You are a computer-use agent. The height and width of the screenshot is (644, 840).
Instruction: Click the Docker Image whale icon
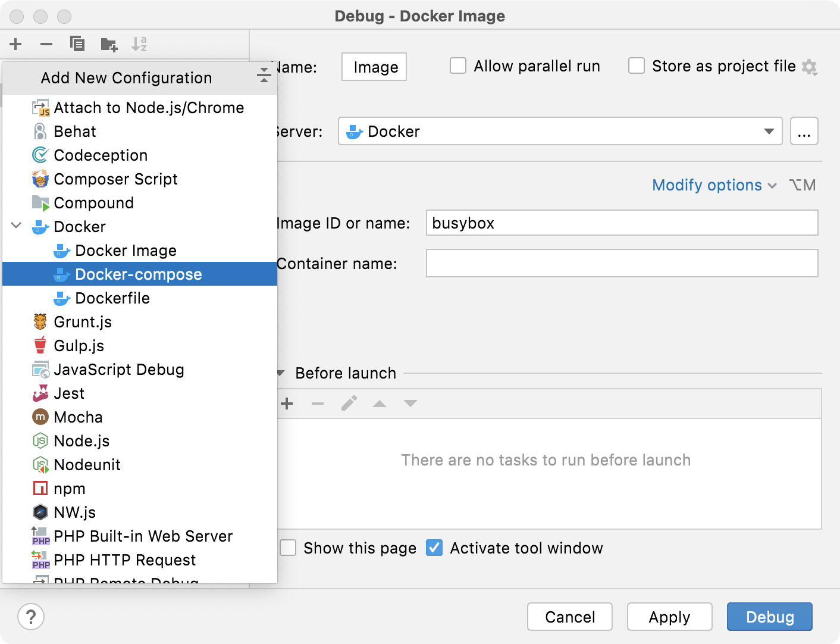pos(62,251)
